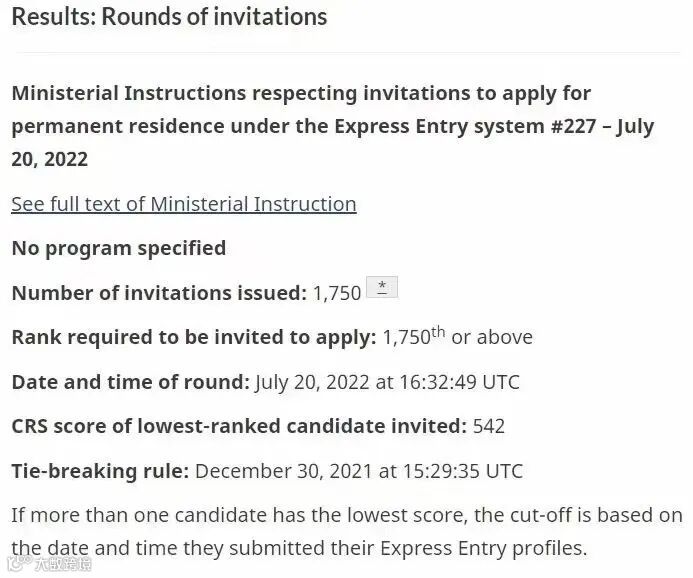Select the 'No program specified' text
Viewport: 693px width, 578px height.
pos(119,248)
